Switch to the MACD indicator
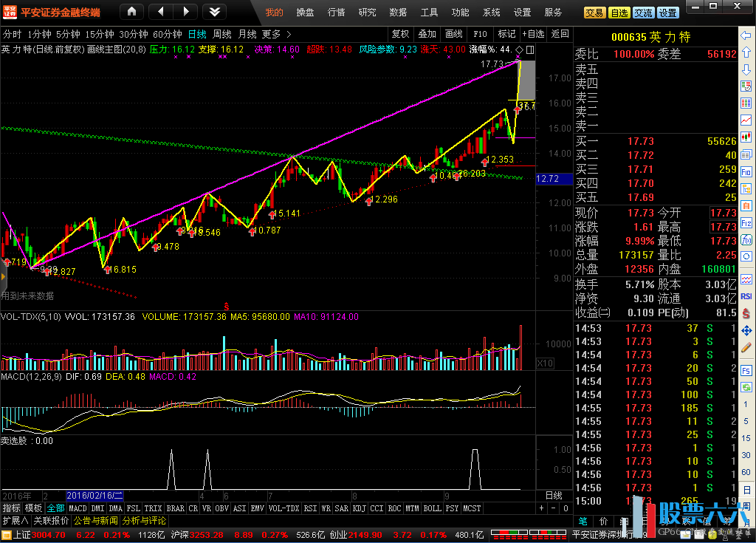 click(78, 508)
